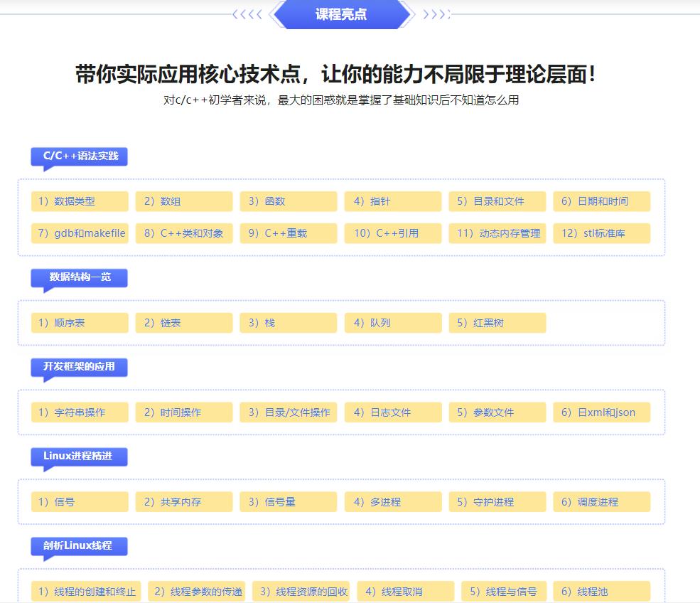Screen dimensions: 700x603
Task: Select 日志文件 under framework section
Action: (392, 412)
